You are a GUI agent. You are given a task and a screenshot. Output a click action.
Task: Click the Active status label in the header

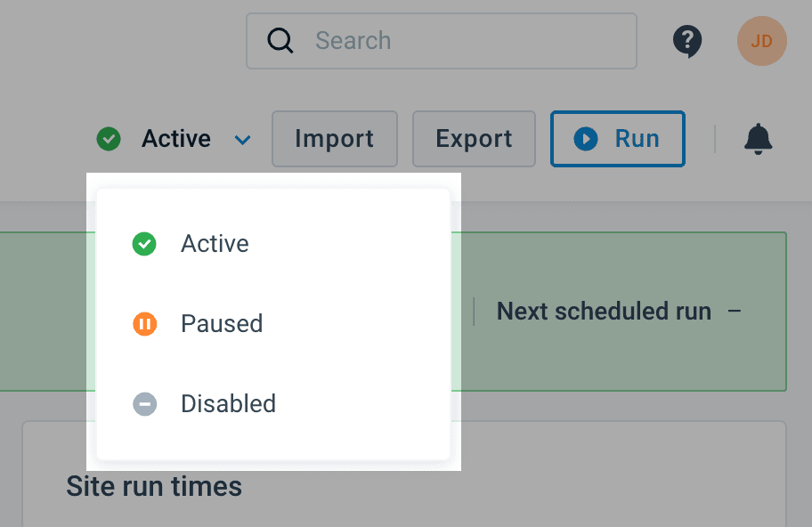click(176, 139)
